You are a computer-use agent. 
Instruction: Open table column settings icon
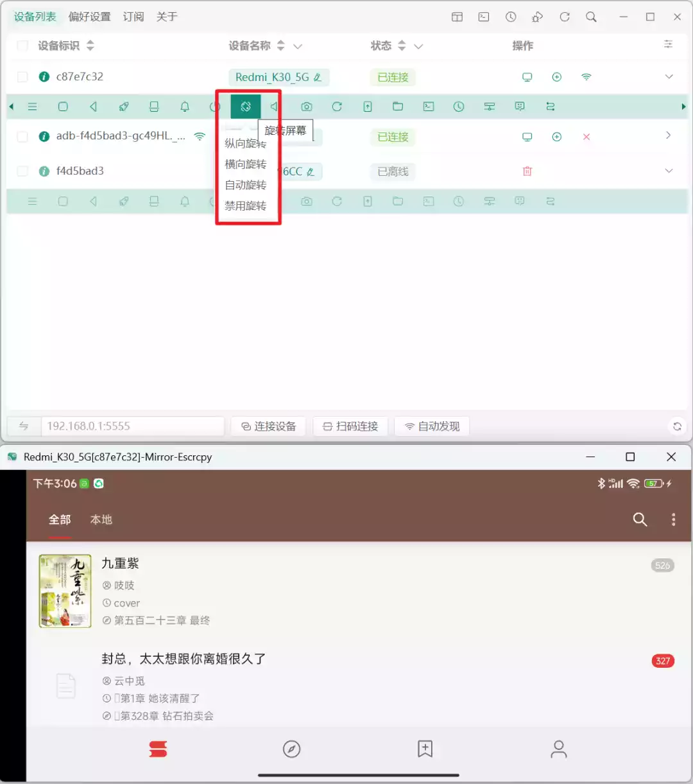(x=669, y=44)
